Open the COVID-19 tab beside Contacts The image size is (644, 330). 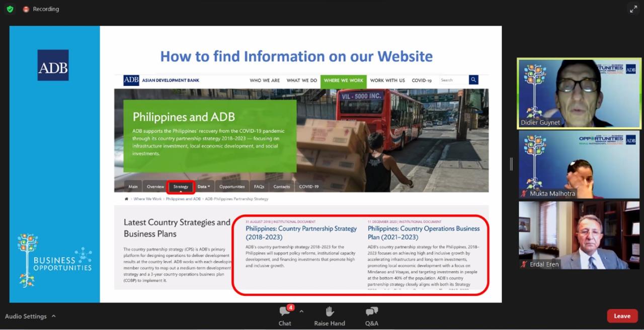click(309, 187)
